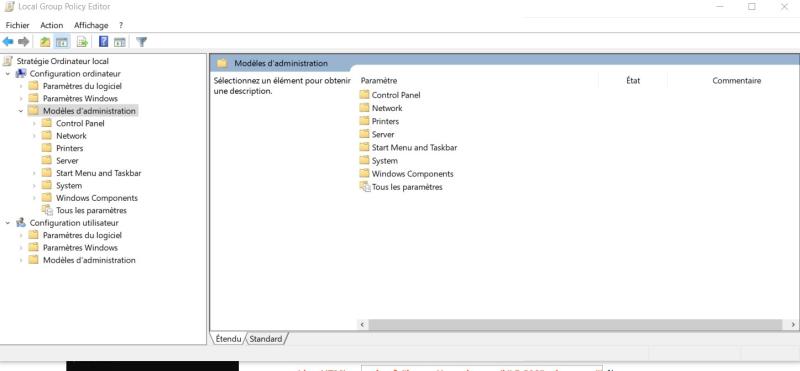Viewport: 800px width, 371px height.
Task: Toggle the action pane toolbar icon
Action: (119, 42)
